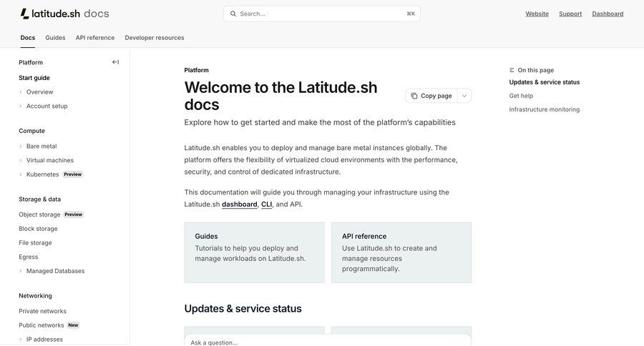Open Block storage in sidebar
Image resolution: width=644 pixels, height=346 pixels.
pyautogui.click(x=38, y=229)
